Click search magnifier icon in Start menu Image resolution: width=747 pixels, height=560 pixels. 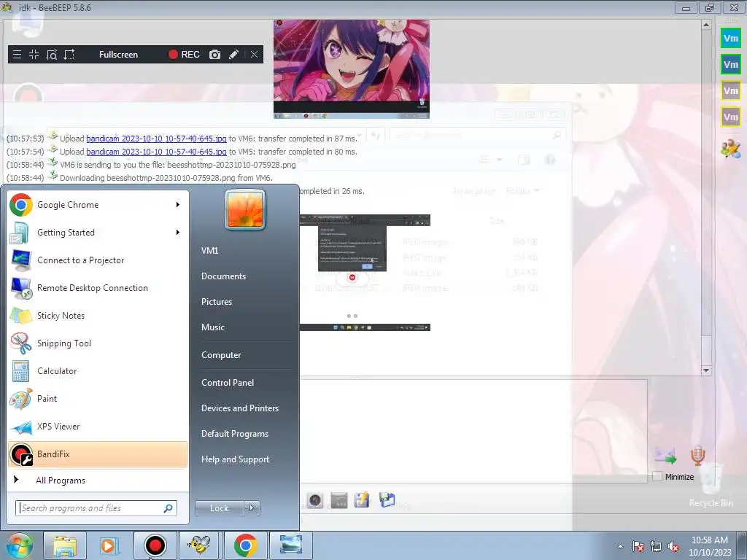(x=169, y=508)
